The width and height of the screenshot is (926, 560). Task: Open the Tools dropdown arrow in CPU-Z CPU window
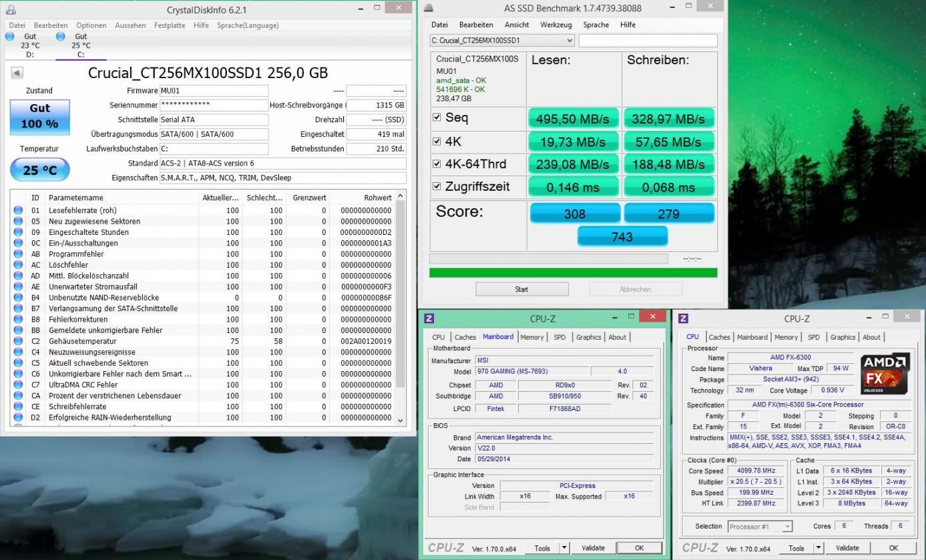819,548
